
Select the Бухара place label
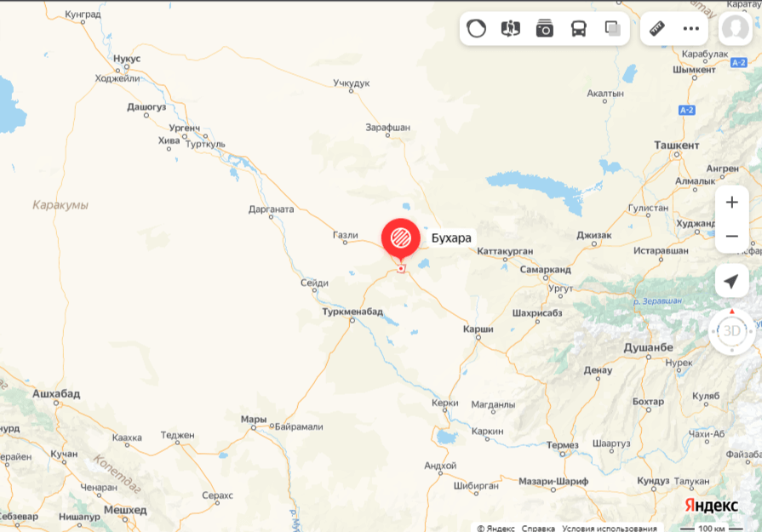pyautogui.click(x=451, y=238)
